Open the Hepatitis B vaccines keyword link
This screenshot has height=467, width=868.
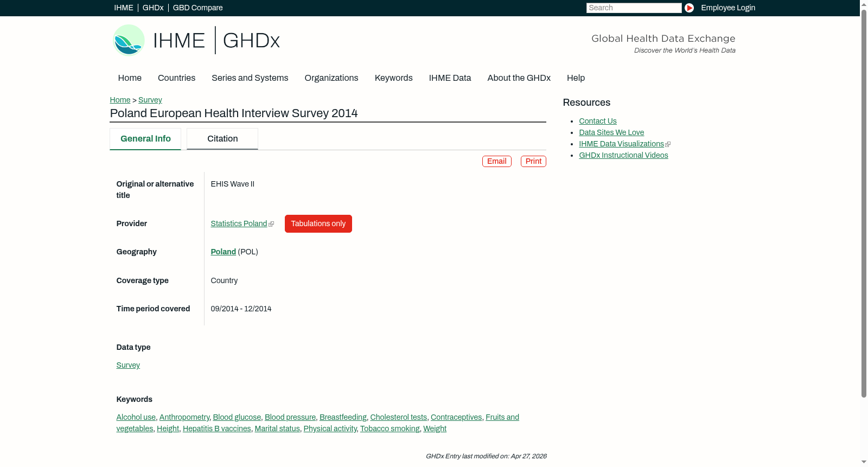[x=217, y=429]
